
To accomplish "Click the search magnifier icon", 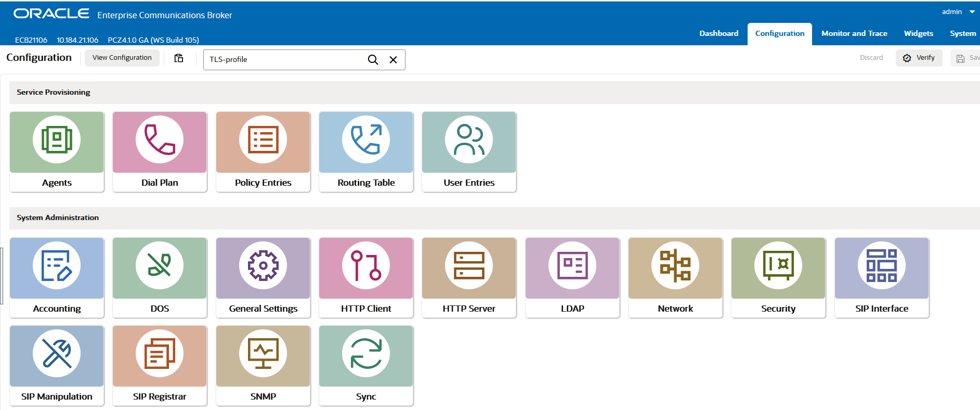I will pyautogui.click(x=373, y=60).
